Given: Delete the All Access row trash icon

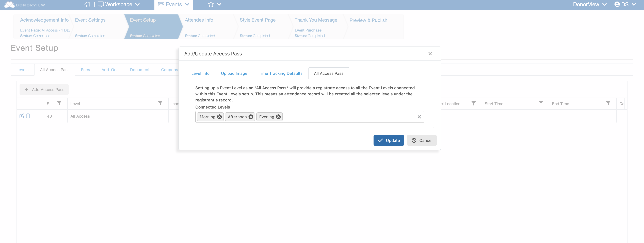Looking at the screenshot, I should click(28, 116).
